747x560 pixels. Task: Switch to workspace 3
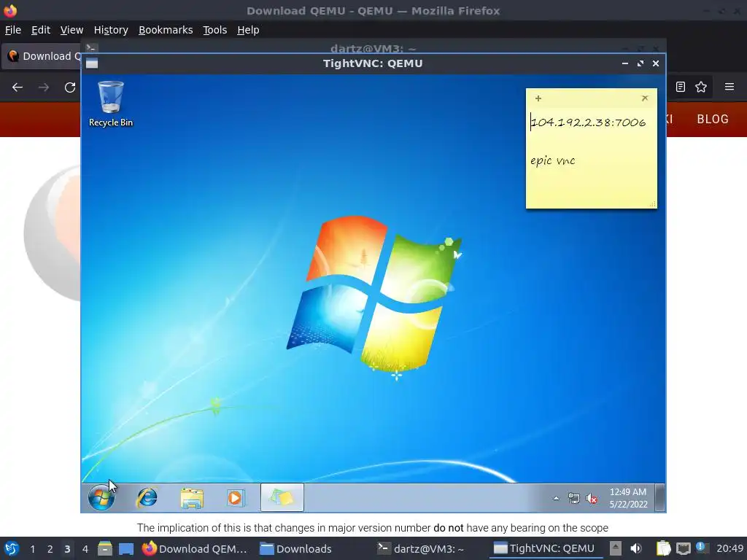(x=67, y=549)
